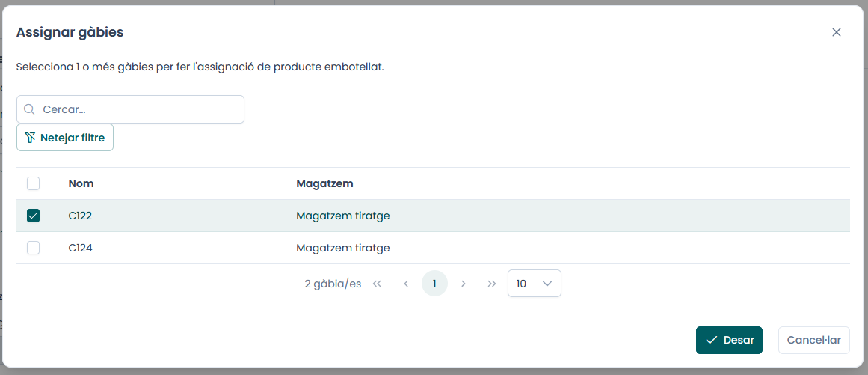
Task: Go to next page arrow icon
Action: (x=464, y=284)
